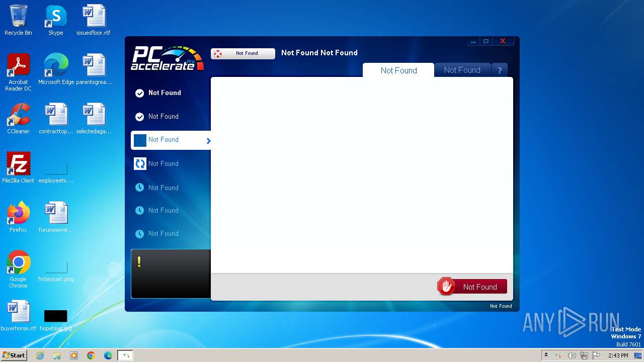Image resolution: width=644 pixels, height=362 pixels.
Task: Select the selectedaga... document on desktop
Action: [94, 119]
